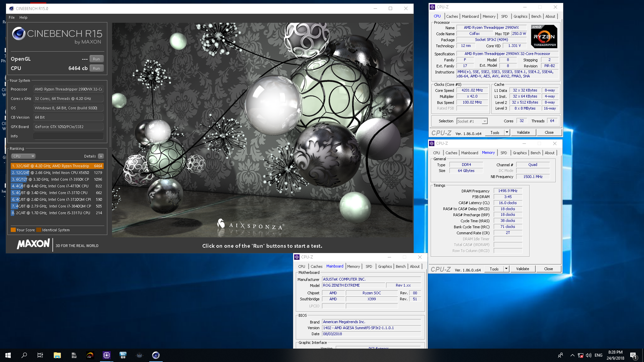Switch to SPD tab in top CPU-Z window
Screen dimensions: 644x362
pyautogui.click(x=504, y=16)
